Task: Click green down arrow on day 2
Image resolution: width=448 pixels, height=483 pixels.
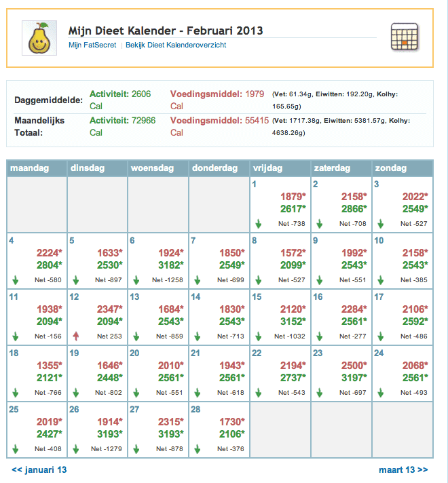Action: (320, 224)
